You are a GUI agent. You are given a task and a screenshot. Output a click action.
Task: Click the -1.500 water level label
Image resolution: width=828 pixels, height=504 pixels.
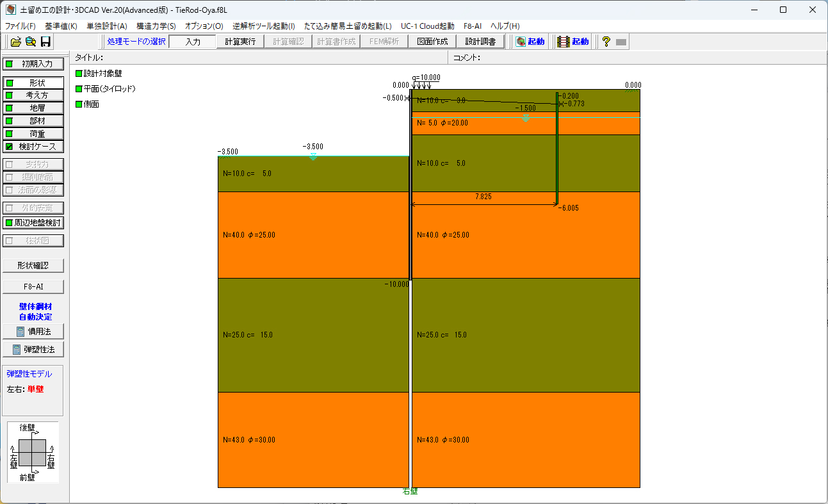tap(526, 109)
